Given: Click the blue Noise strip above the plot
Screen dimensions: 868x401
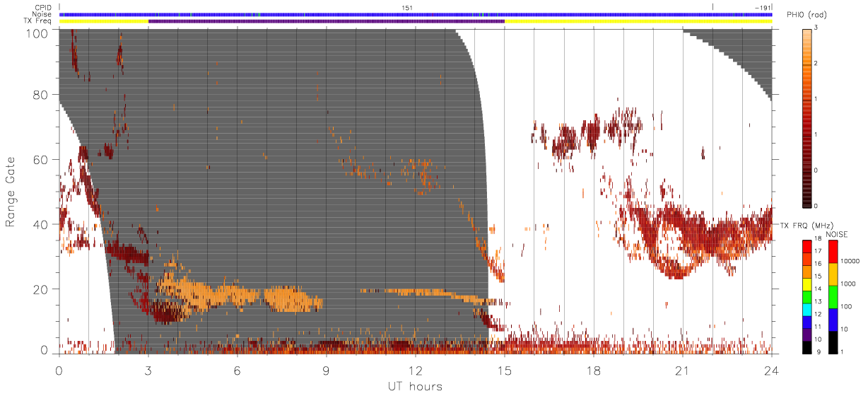Looking at the screenshot, I should pyautogui.click(x=416, y=14).
